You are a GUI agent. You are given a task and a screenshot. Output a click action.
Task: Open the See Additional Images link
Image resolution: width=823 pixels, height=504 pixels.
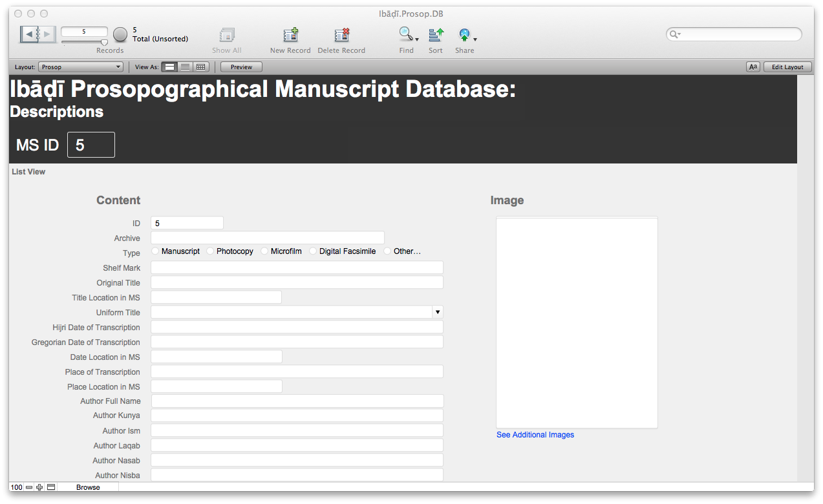point(535,435)
